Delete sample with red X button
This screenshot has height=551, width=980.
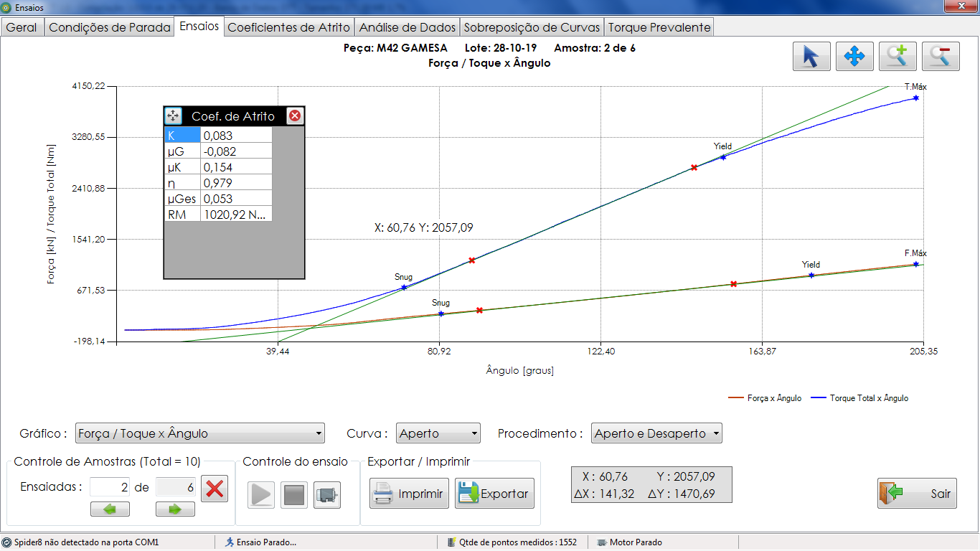[x=215, y=489]
